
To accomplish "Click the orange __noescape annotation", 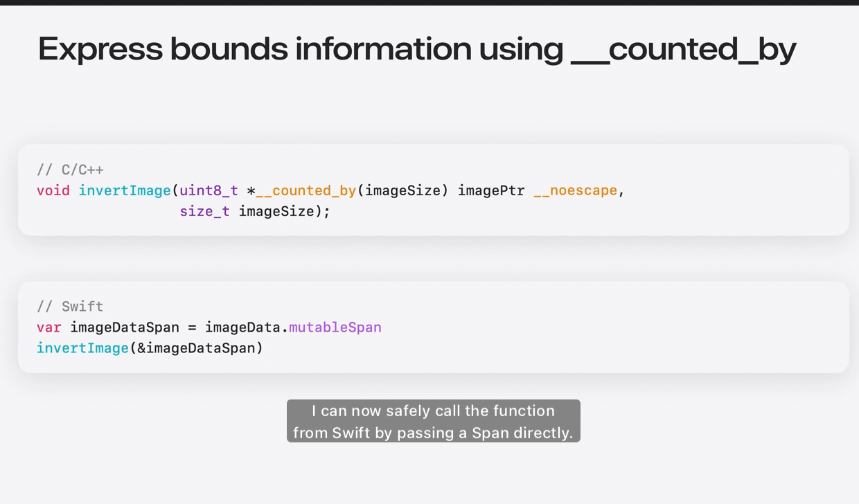I will point(575,190).
